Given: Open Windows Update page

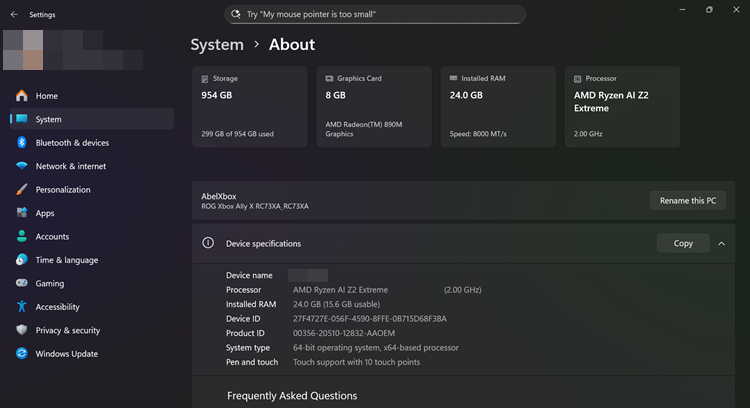Looking at the screenshot, I should point(91,353).
